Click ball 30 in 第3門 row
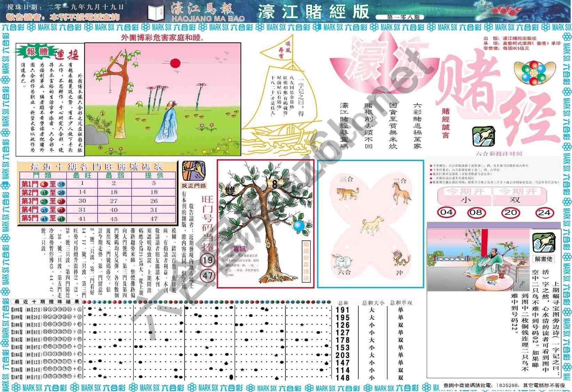Image resolution: width=572 pixels, height=392 pixels. pyautogui.click(x=61, y=202)
